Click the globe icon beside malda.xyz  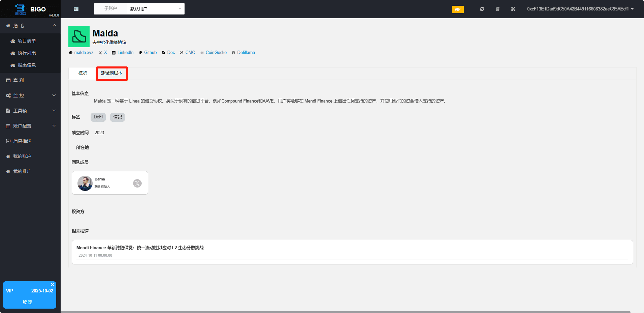coord(71,53)
